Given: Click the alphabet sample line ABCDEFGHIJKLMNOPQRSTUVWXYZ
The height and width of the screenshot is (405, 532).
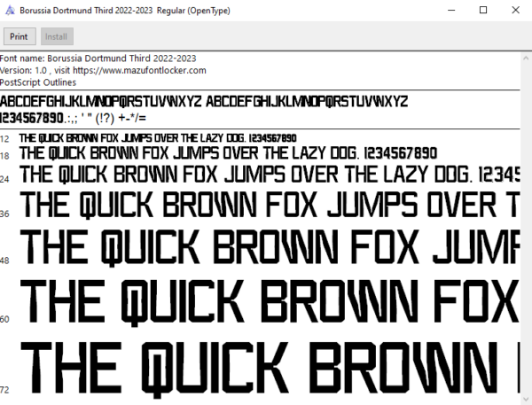Looking at the screenshot, I should click(x=204, y=101).
